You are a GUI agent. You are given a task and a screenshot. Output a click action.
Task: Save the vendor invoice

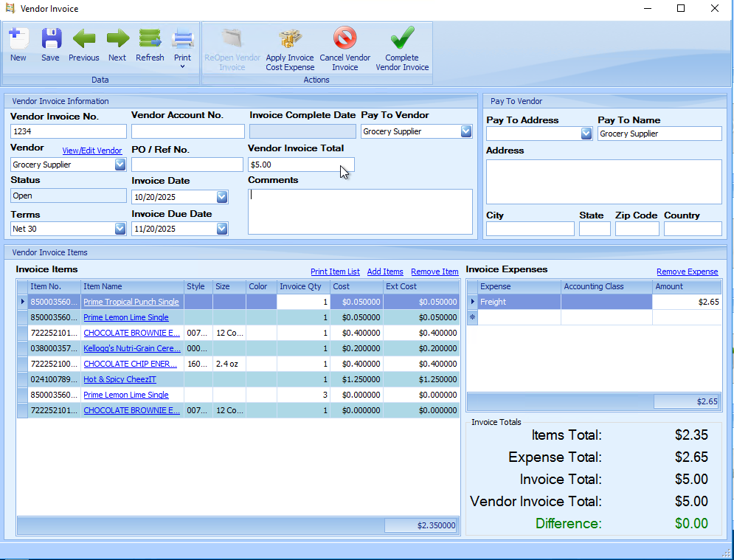(50, 39)
